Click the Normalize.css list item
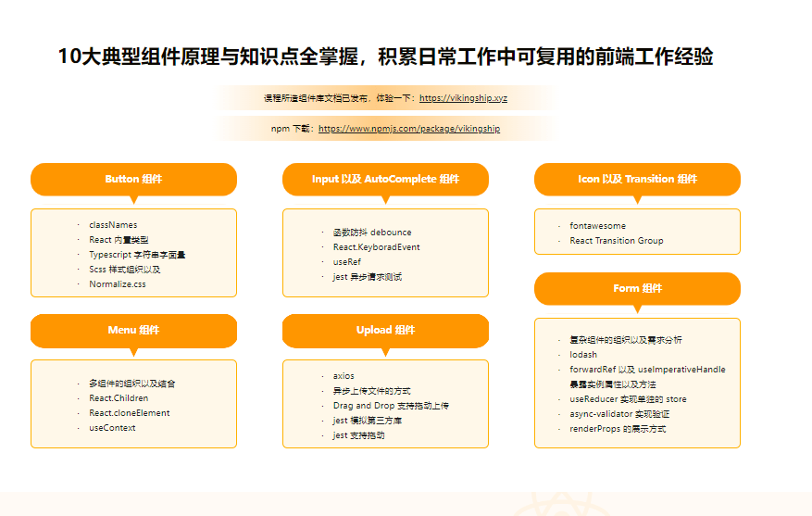Screen dimensions: 812x516 click(x=118, y=283)
